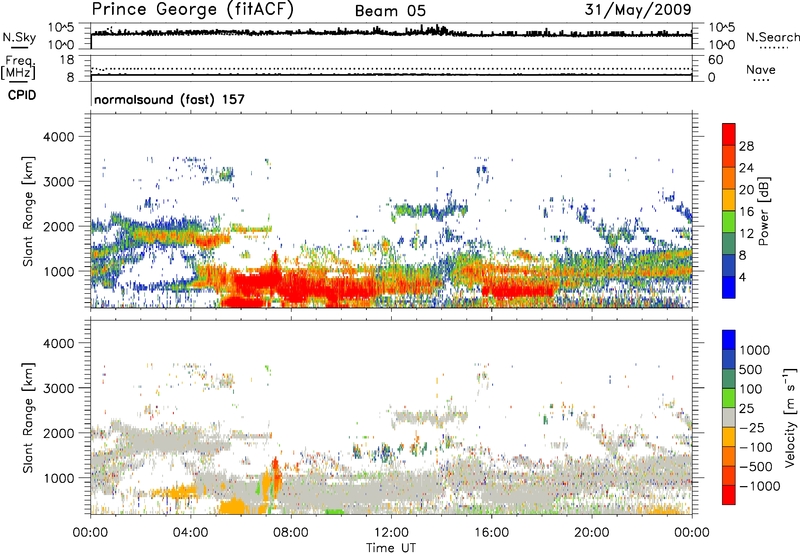Click the 'N.Search' legend label
Viewport: 800px width, 554px height.
coord(772,37)
